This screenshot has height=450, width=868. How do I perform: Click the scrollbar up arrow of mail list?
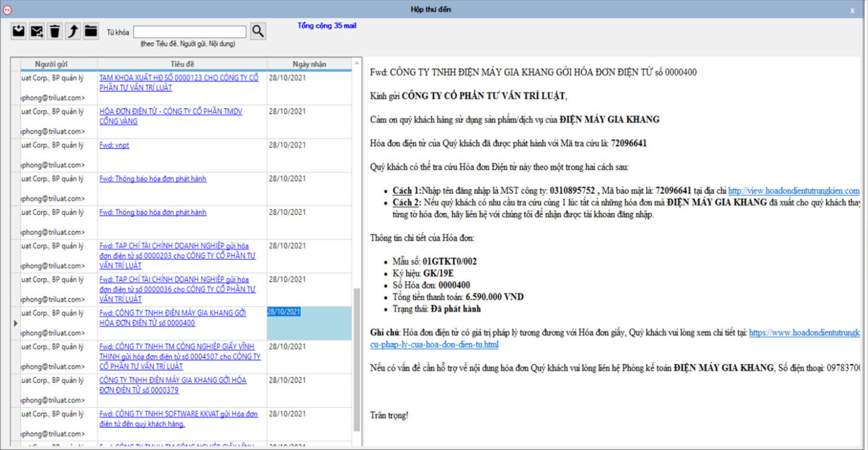click(x=356, y=63)
